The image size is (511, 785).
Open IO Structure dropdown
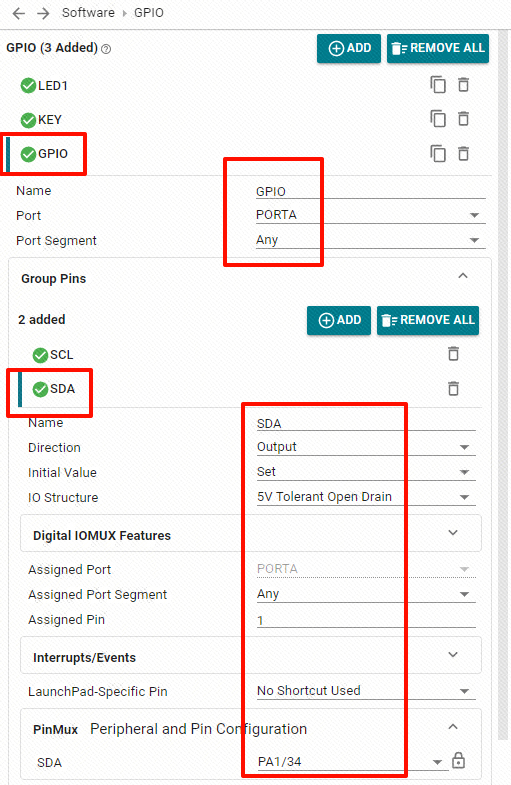tap(366, 497)
